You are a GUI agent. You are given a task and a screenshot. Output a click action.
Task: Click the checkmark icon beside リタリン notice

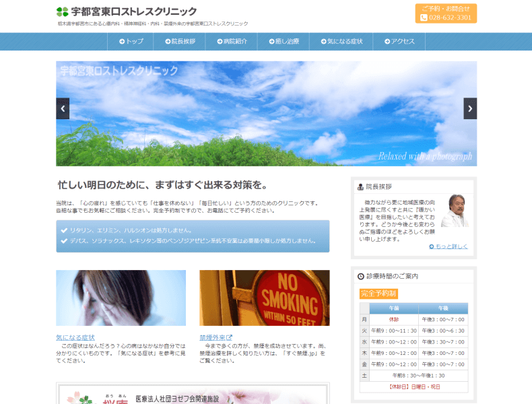[64, 231]
